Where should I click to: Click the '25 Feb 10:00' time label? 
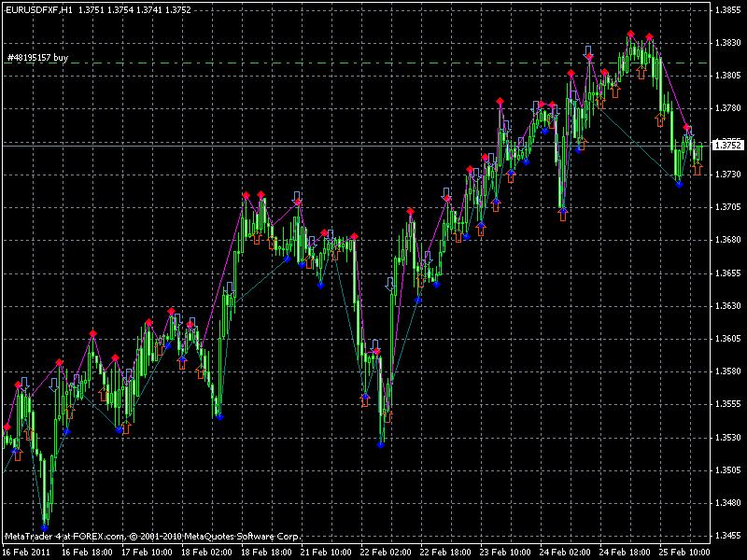684,553
